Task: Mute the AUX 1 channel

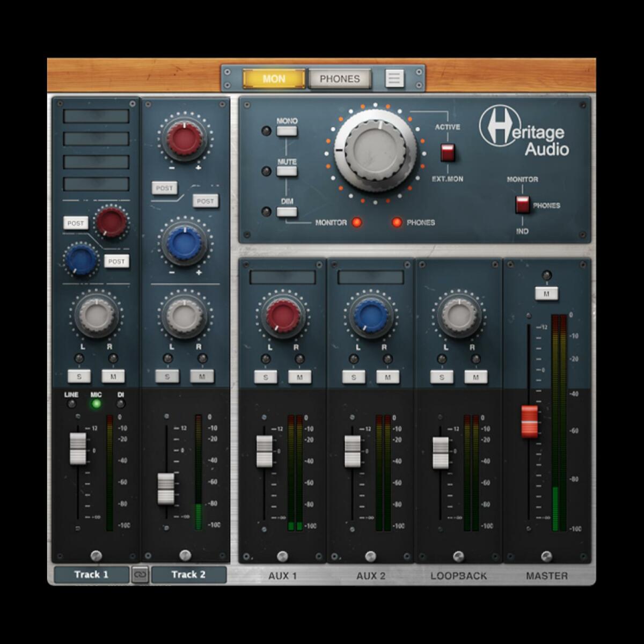Action: (299, 377)
